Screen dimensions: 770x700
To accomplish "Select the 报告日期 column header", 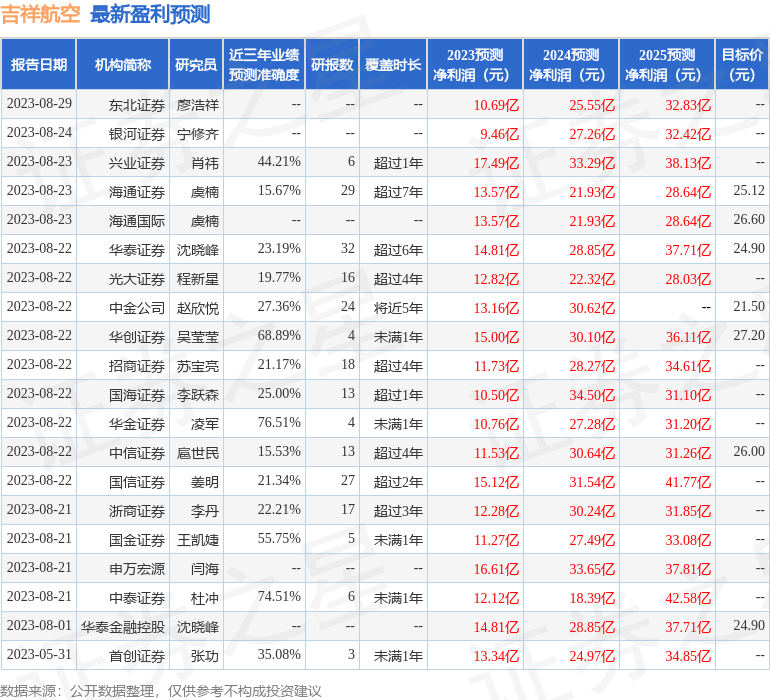I will (x=38, y=64).
